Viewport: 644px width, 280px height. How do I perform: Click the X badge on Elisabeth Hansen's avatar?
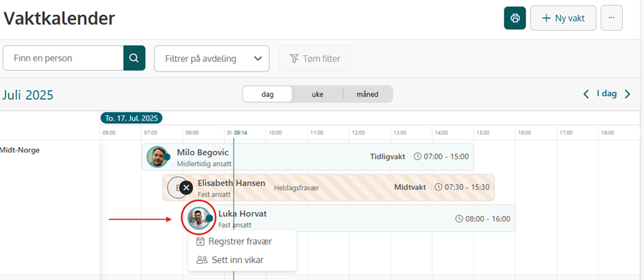coord(187,187)
